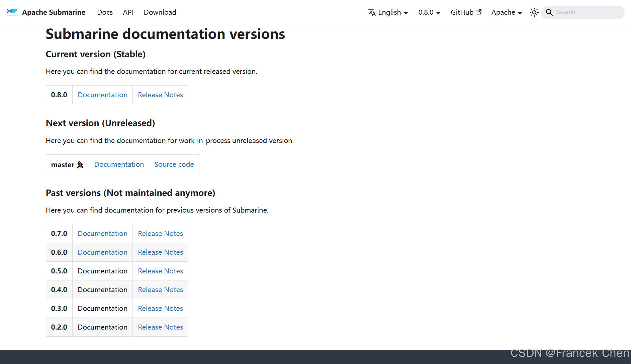Open the Docs menu item
The image size is (631, 364).
(x=105, y=12)
